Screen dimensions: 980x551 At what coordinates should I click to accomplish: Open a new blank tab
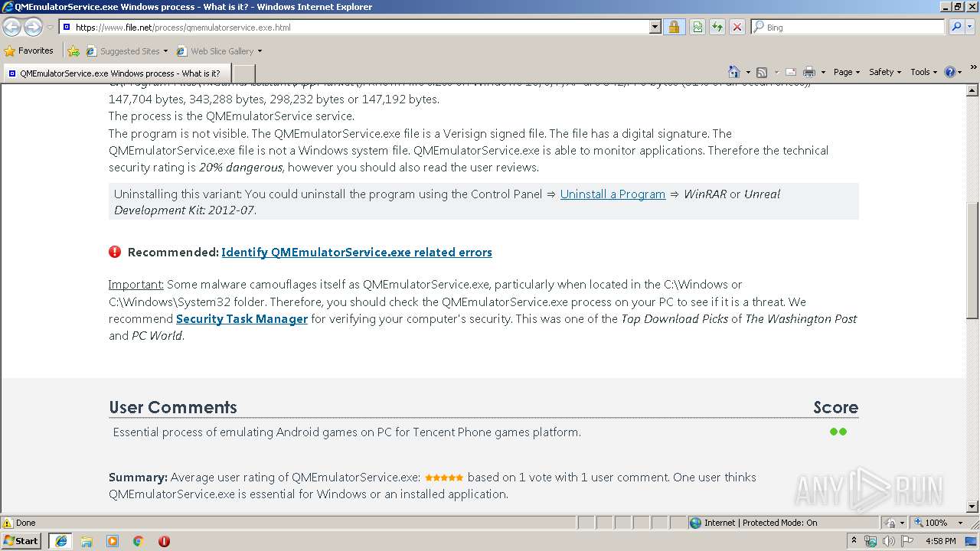[x=243, y=73]
